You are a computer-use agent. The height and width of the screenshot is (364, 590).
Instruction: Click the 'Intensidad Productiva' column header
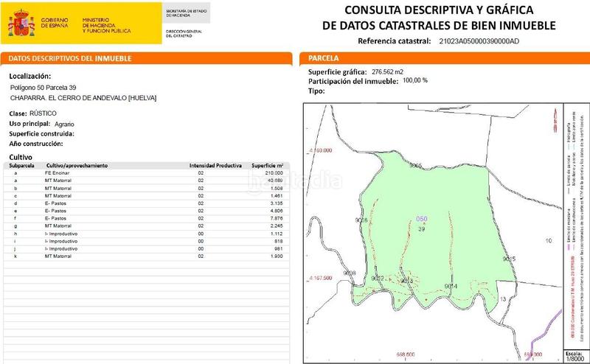[215, 166]
